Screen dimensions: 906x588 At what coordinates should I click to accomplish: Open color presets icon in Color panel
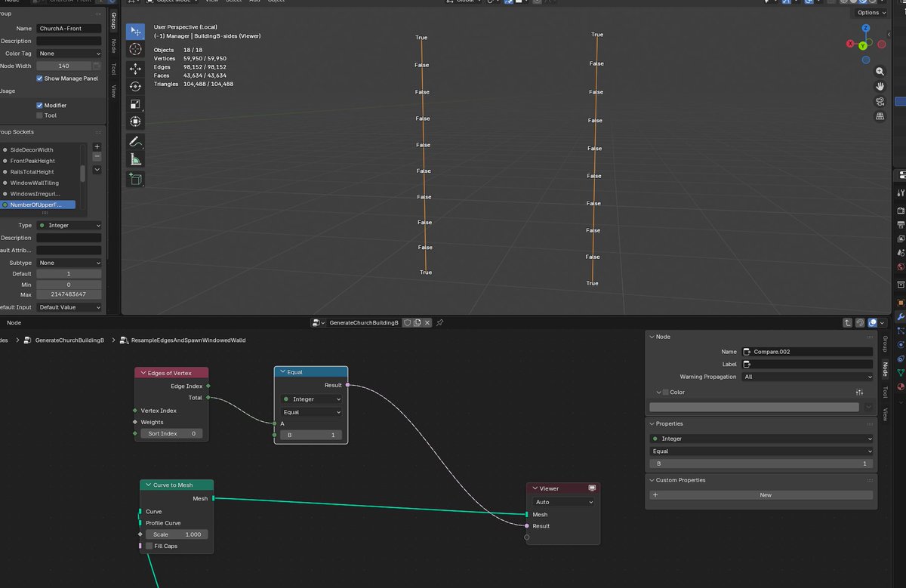[859, 393]
